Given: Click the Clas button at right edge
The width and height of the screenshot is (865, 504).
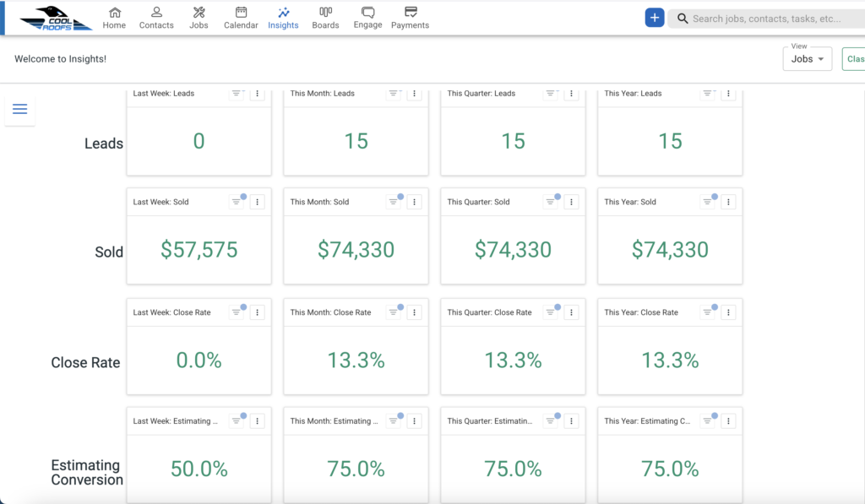Looking at the screenshot, I should (x=855, y=59).
